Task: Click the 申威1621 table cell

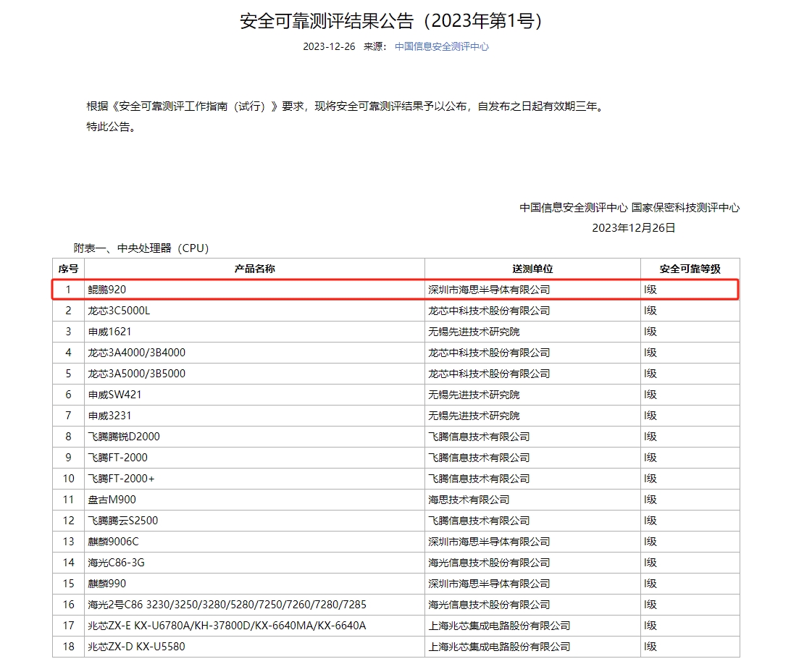Action: coord(109,332)
